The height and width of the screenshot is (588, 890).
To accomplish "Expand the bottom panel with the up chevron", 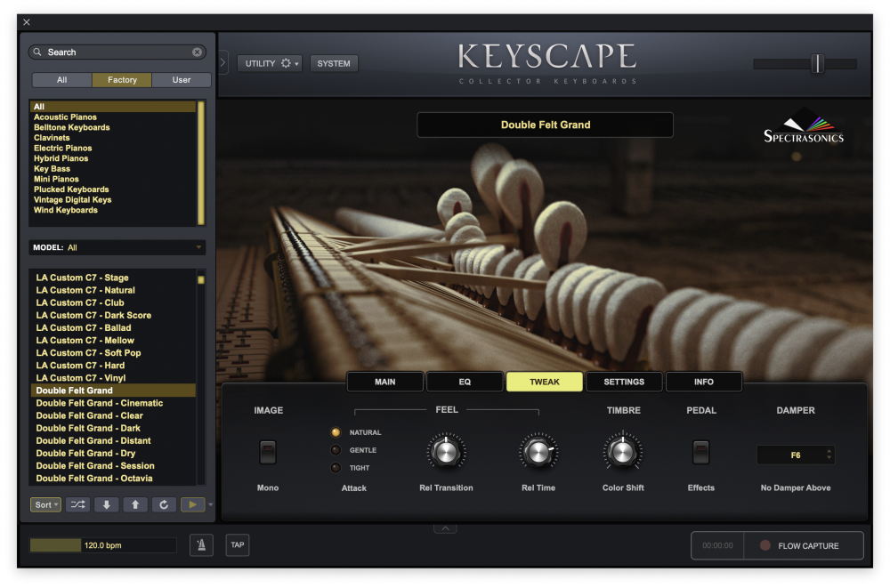I will click(446, 528).
